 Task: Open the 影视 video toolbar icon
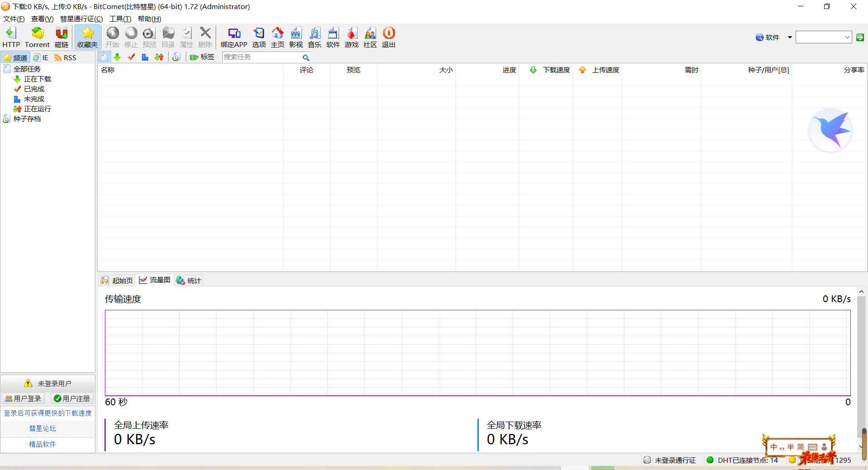click(296, 37)
